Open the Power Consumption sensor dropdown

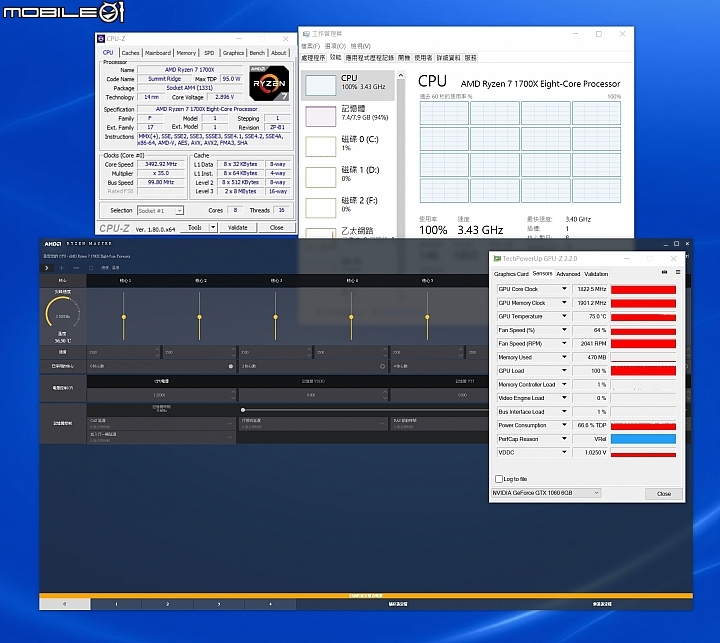[564, 425]
